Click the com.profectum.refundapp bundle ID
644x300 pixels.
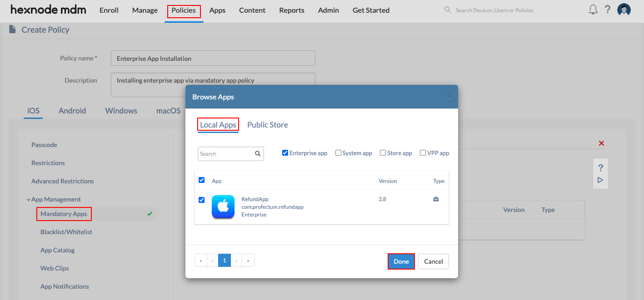[272, 207]
